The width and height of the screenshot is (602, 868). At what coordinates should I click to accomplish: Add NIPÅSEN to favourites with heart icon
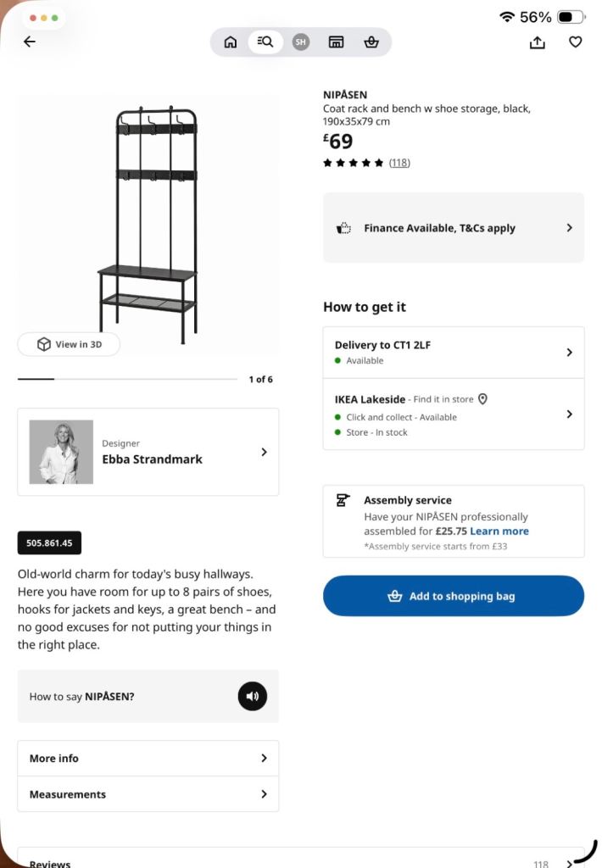pos(576,42)
